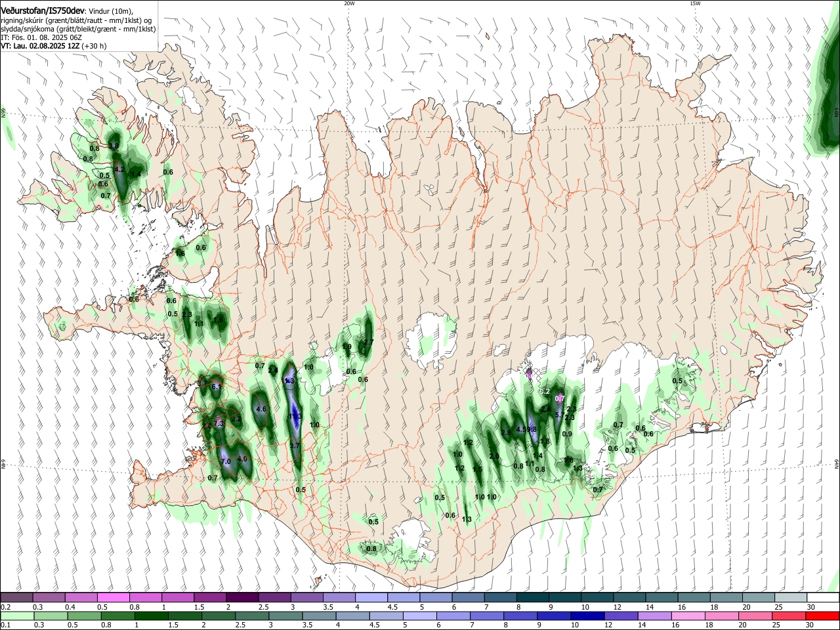Click the 20W longitude label
Image resolution: width=840 pixels, height=630 pixels.
click(349, 3)
